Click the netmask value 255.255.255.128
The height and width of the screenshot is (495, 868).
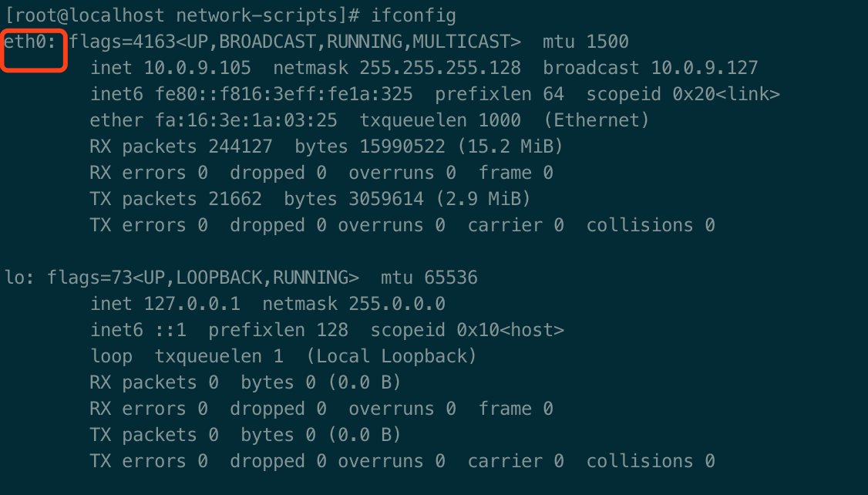click(440, 68)
